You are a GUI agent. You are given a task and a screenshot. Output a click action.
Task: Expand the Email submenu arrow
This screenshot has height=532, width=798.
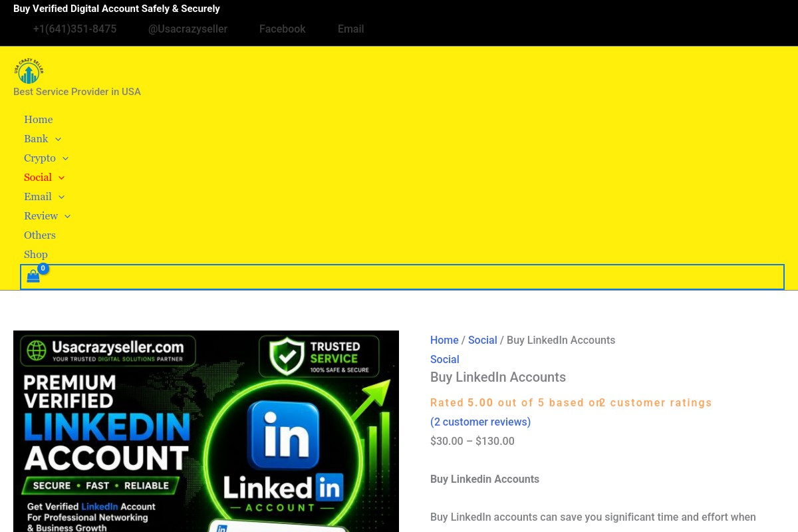tap(61, 197)
